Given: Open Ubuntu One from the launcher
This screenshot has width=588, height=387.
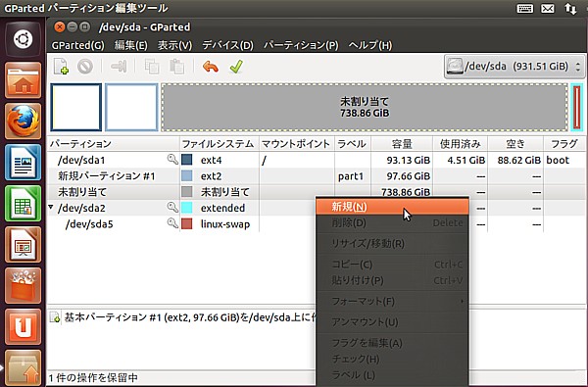Looking at the screenshot, I should pos(24,327).
